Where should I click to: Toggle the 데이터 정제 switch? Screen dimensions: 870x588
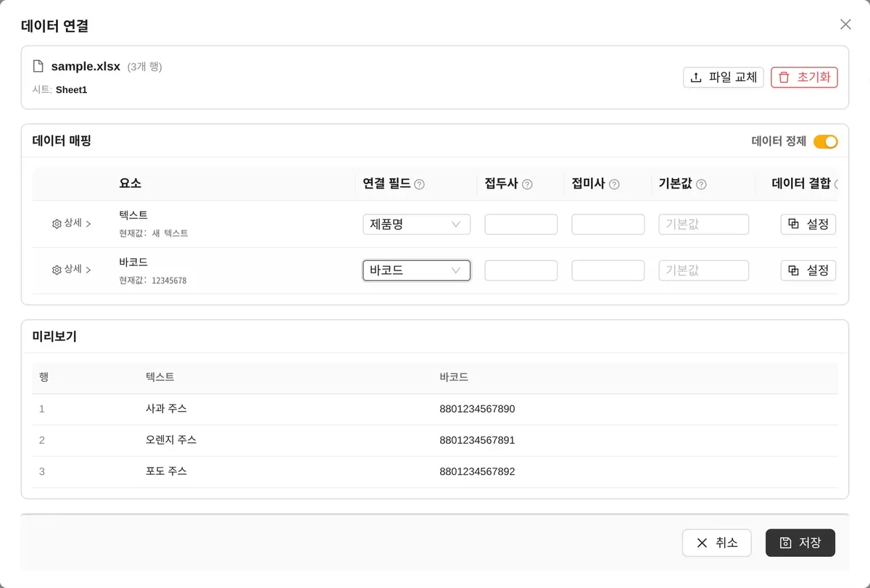[x=826, y=141]
